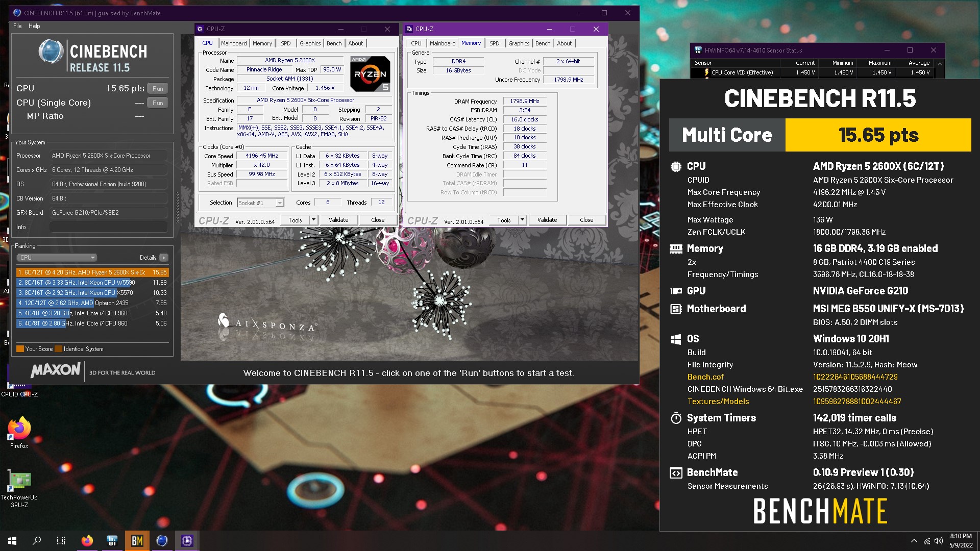Click HWiNFO64 title bar icon
This screenshot has width=980, height=551.
point(698,50)
